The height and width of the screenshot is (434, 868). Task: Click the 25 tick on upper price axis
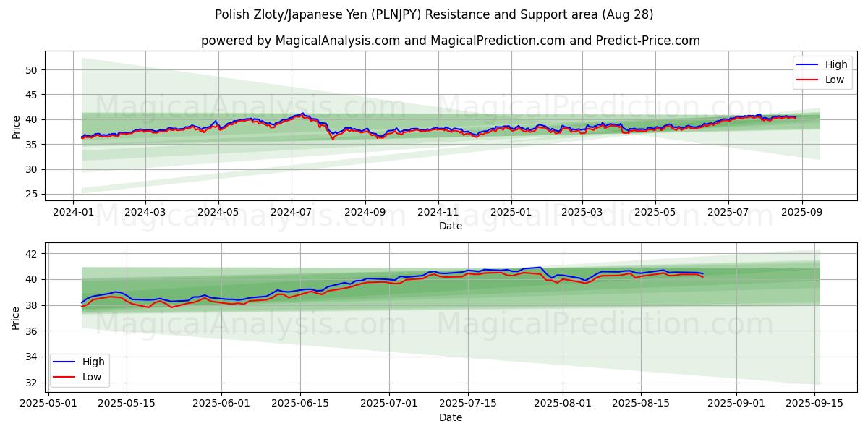pos(33,195)
